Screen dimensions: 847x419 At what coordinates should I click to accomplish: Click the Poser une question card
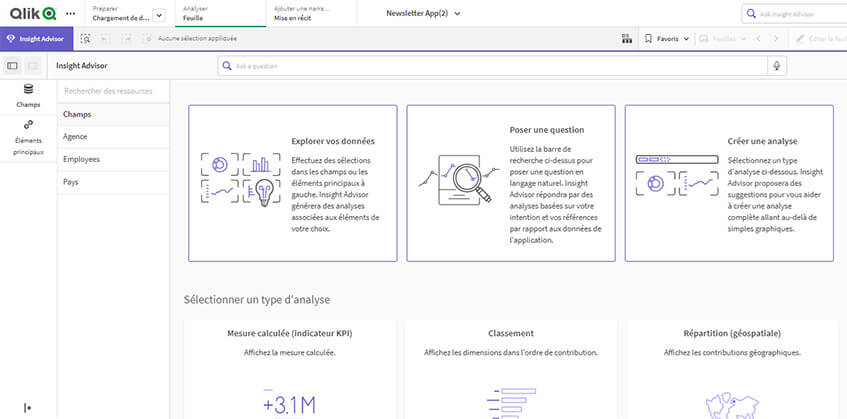click(x=511, y=183)
